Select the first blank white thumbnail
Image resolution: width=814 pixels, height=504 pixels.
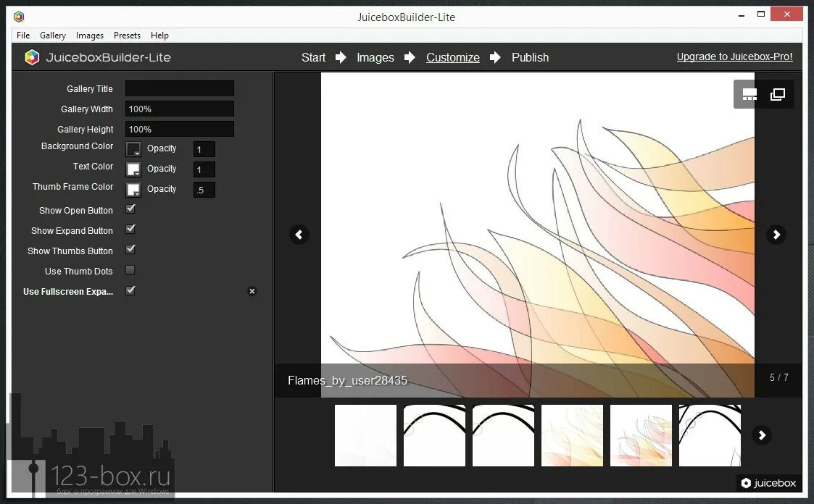[x=365, y=435]
